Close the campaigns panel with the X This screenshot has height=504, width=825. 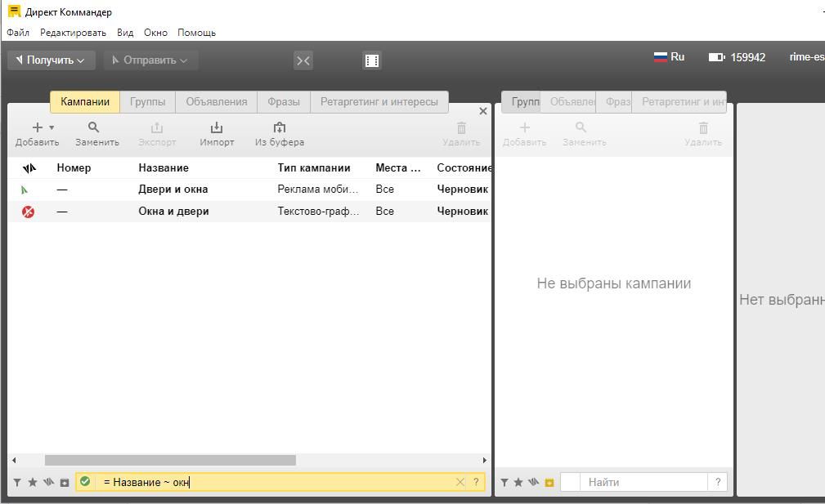(x=483, y=111)
